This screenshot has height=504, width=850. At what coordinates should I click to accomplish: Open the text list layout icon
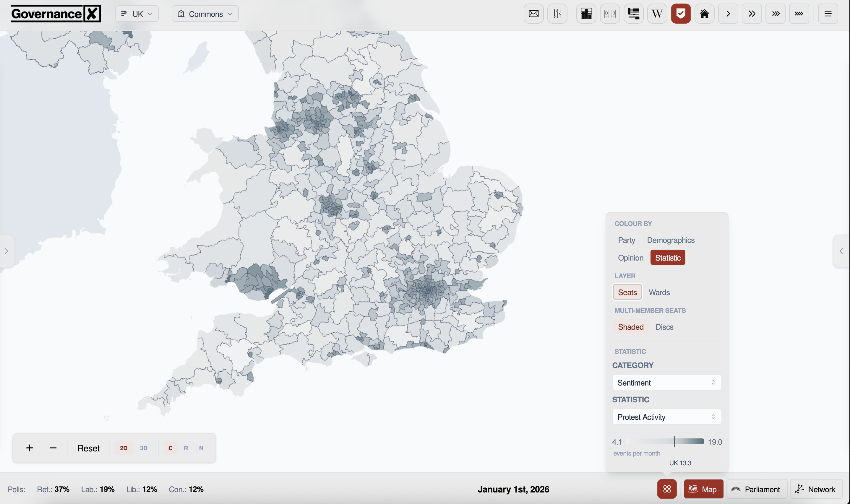pyautogui.click(x=633, y=14)
